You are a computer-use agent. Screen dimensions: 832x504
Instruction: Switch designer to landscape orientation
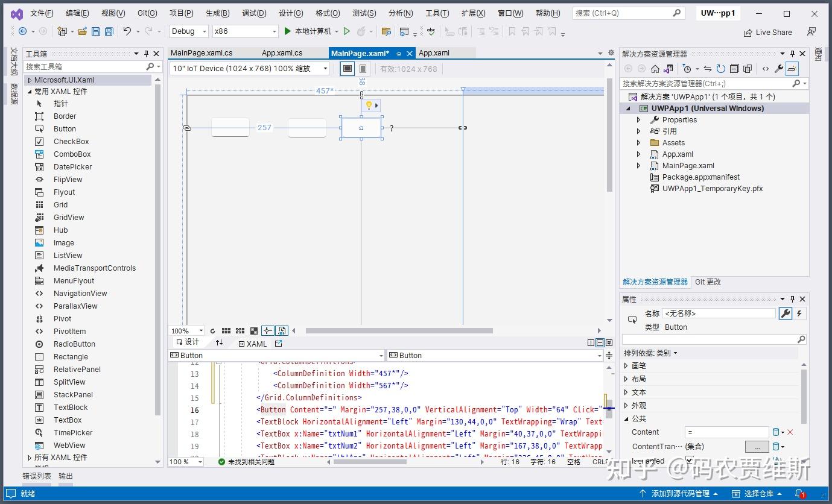348,69
